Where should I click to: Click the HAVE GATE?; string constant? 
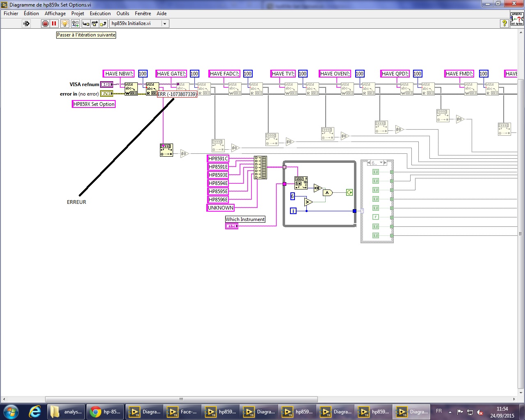click(x=171, y=74)
